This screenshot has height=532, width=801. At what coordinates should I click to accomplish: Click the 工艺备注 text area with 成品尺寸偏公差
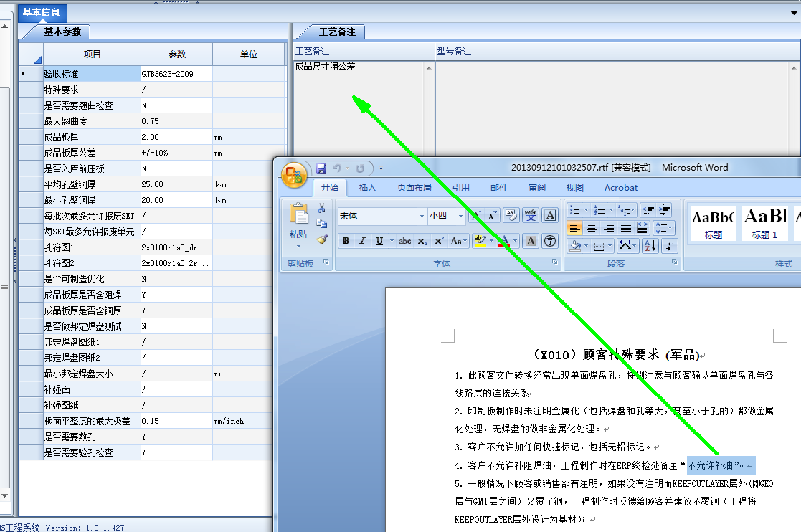359,108
